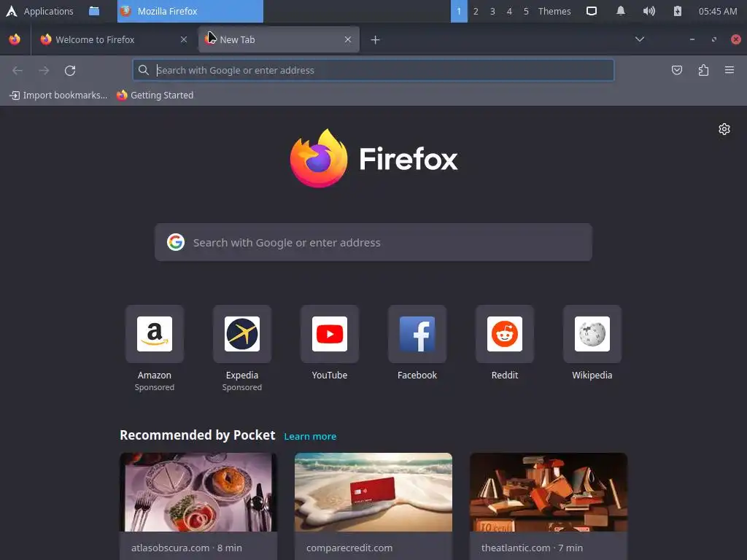
Task: Reload the current page
Action: pos(70,71)
